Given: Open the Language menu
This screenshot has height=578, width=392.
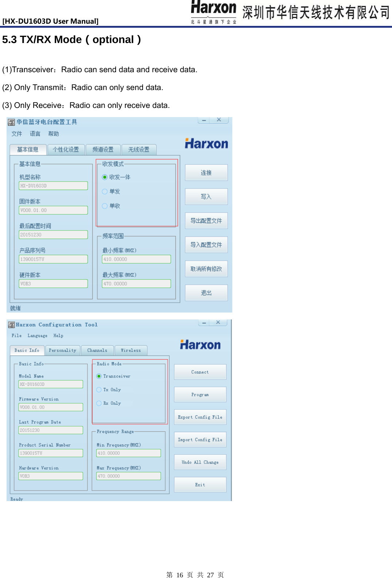Looking at the screenshot, I should (x=37, y=336).
